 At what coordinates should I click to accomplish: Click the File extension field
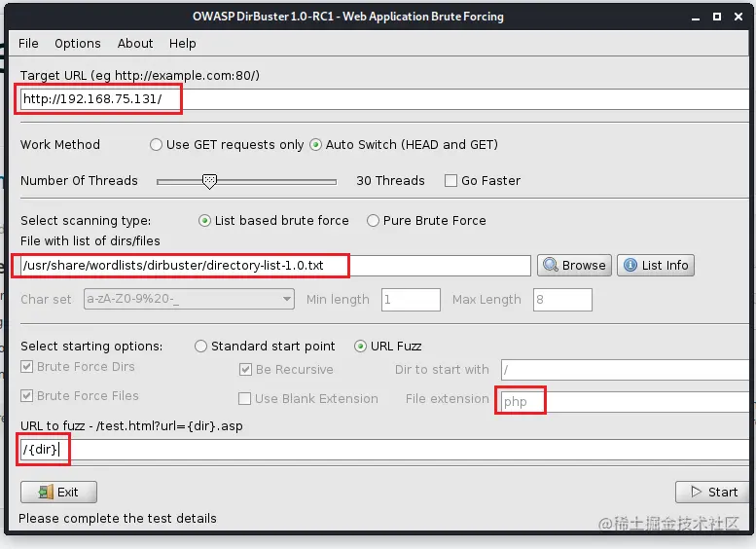pyautogui.click(x=625, y=402)
